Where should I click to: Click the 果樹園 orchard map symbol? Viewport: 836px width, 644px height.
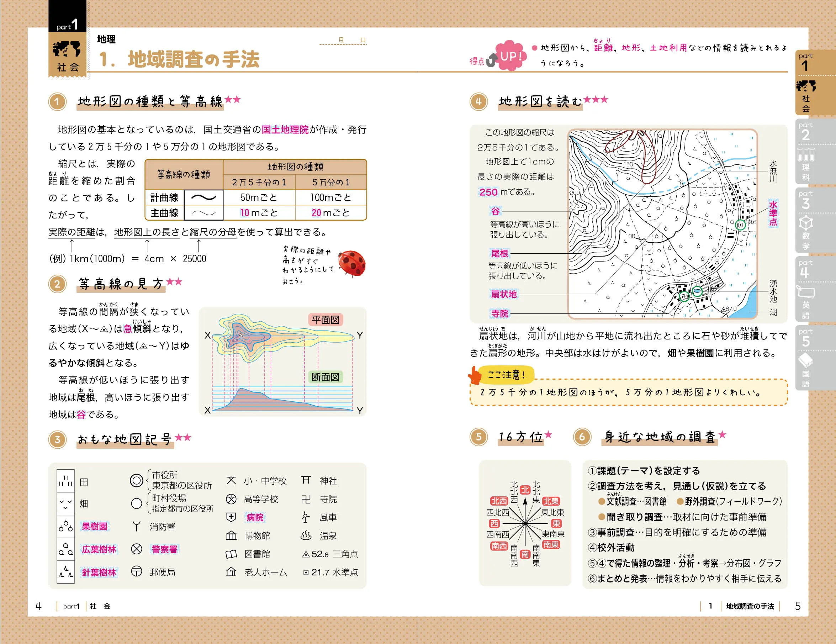click(65, 526)
